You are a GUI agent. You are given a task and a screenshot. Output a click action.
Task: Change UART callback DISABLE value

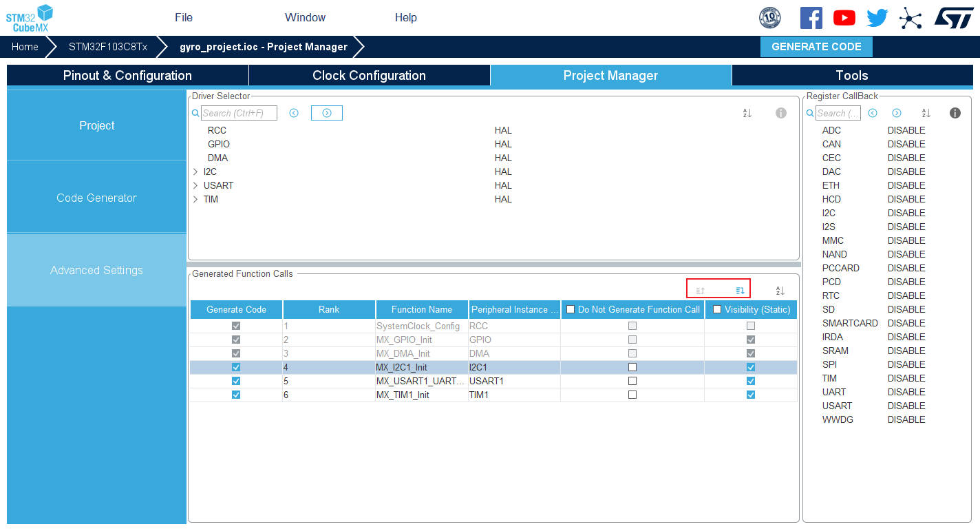pyautogui.click(x=906, y=392)
